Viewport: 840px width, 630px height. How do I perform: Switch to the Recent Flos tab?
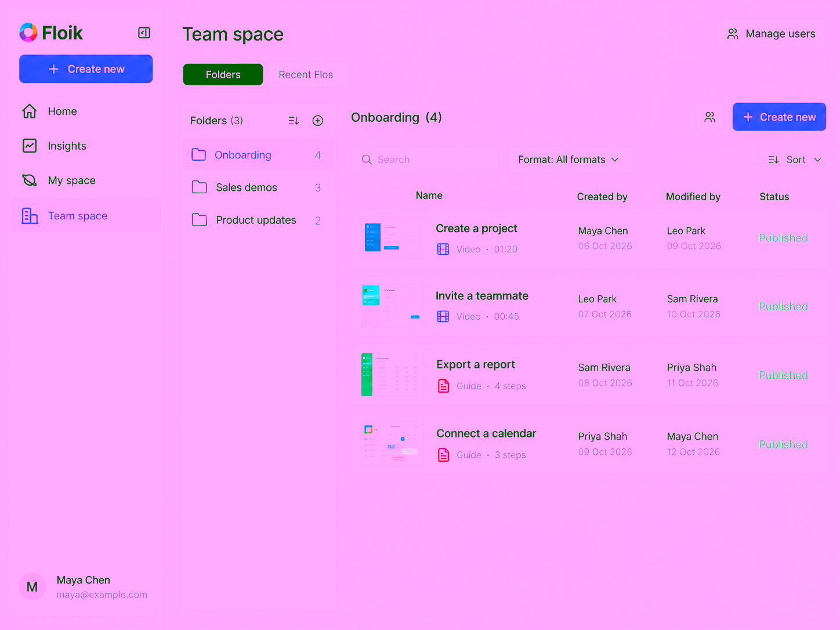[x=306, y=75]
